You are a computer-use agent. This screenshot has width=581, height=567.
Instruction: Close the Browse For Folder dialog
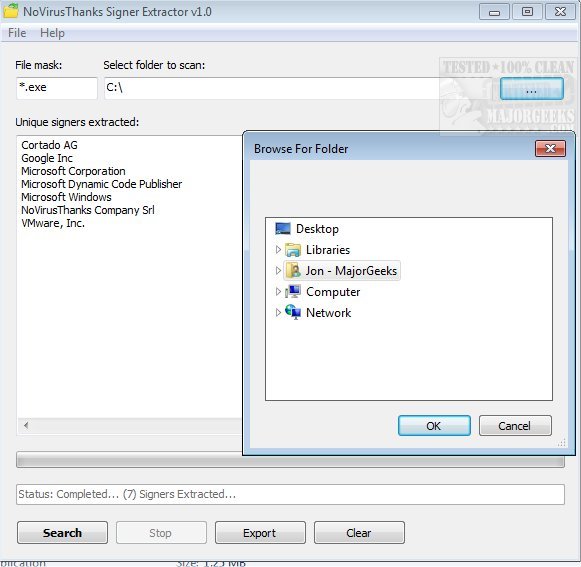(550, 149)
